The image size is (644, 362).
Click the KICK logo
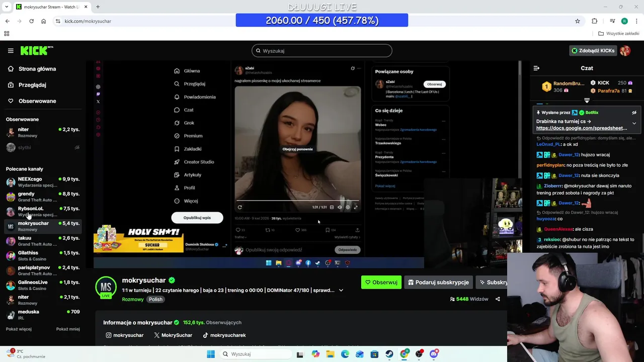36,50
